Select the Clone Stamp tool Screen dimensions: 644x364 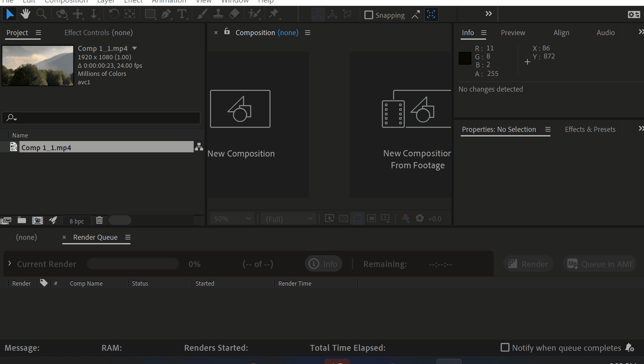(218, 14)
